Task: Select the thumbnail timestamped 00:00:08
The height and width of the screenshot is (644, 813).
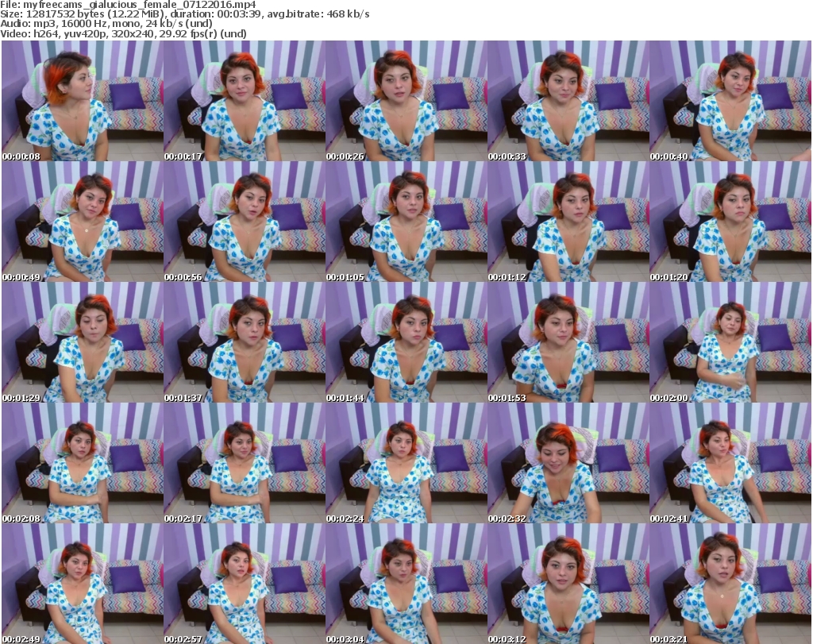Action: pos(83,101)
